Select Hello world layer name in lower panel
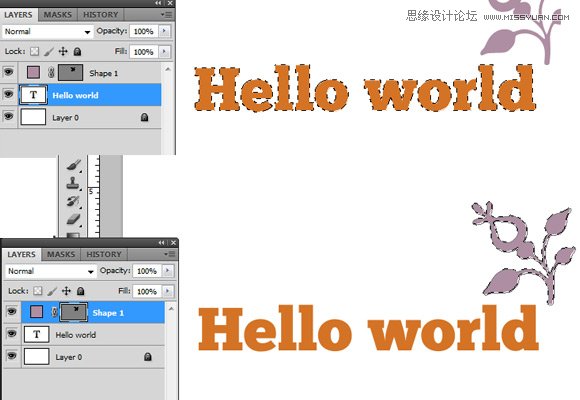Screen dimensions: 580x400 click(76, 335)
